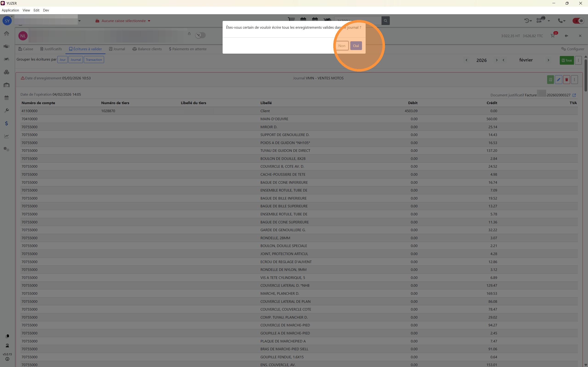Image resolution: width=588 pixels, height=367 pixels.
Task: Expand the Aucune caisse sélectionnée dropdown
Action: 123,21
